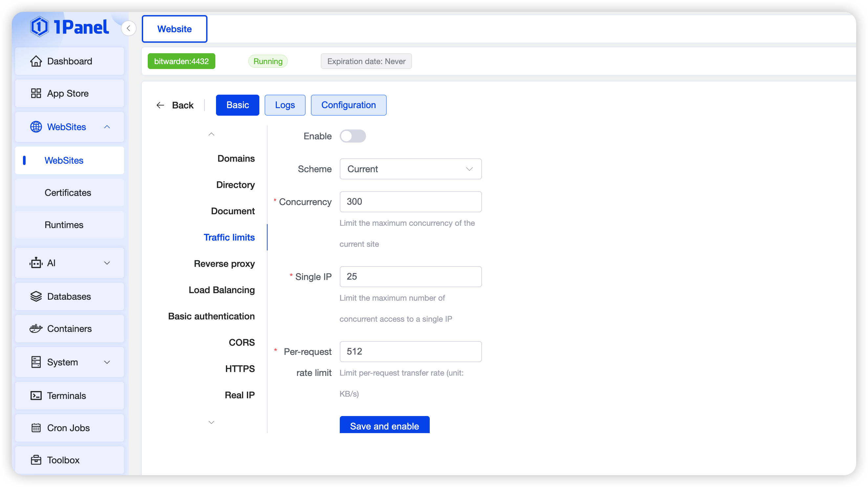Image resolution: width=868 pixels, height=487 pixels.
Task: Click the Cron Jobs calendar icon
Action: click(x=36, y=428)
